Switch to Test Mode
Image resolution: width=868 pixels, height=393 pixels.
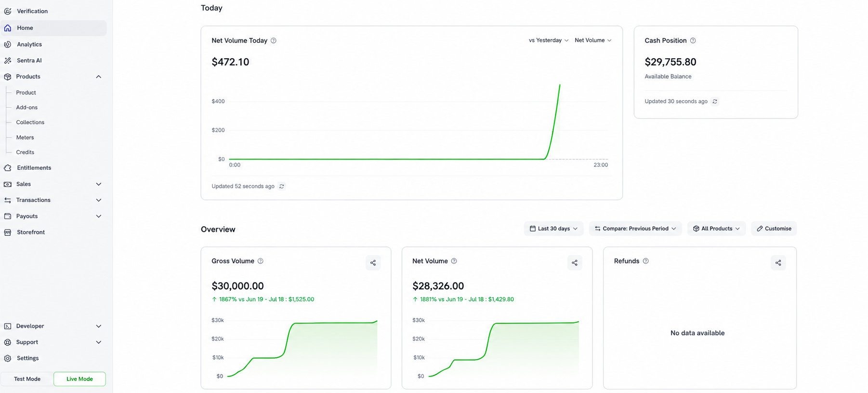[x=27, y=379]
